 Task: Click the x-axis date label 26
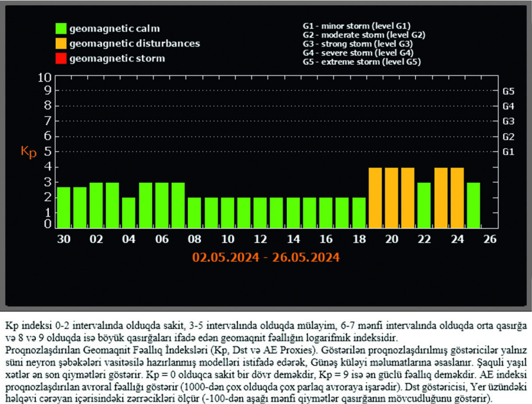pyautogui.click(x=490, y=239)
